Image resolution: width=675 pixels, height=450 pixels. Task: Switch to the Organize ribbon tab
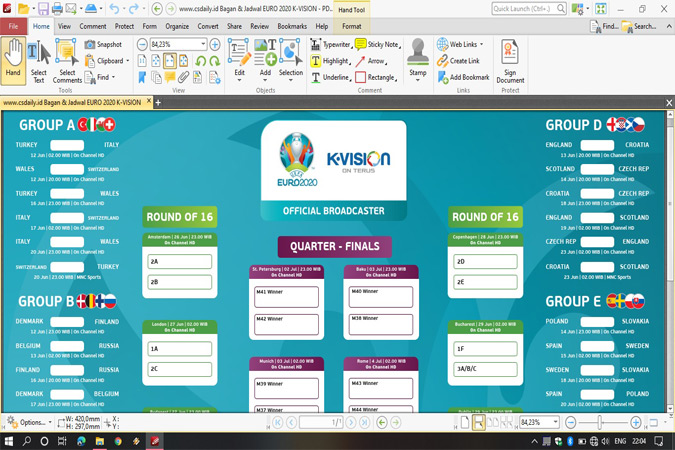177,26
